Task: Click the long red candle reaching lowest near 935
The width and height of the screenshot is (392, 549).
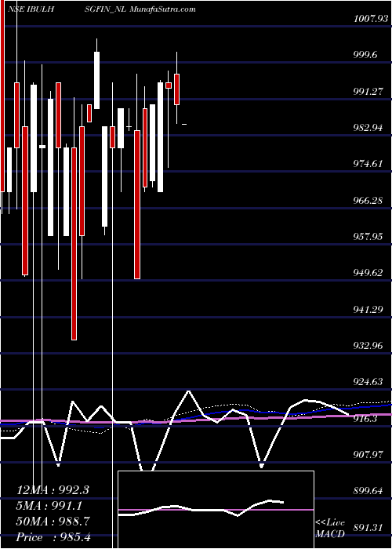Action: click(74, 244)
